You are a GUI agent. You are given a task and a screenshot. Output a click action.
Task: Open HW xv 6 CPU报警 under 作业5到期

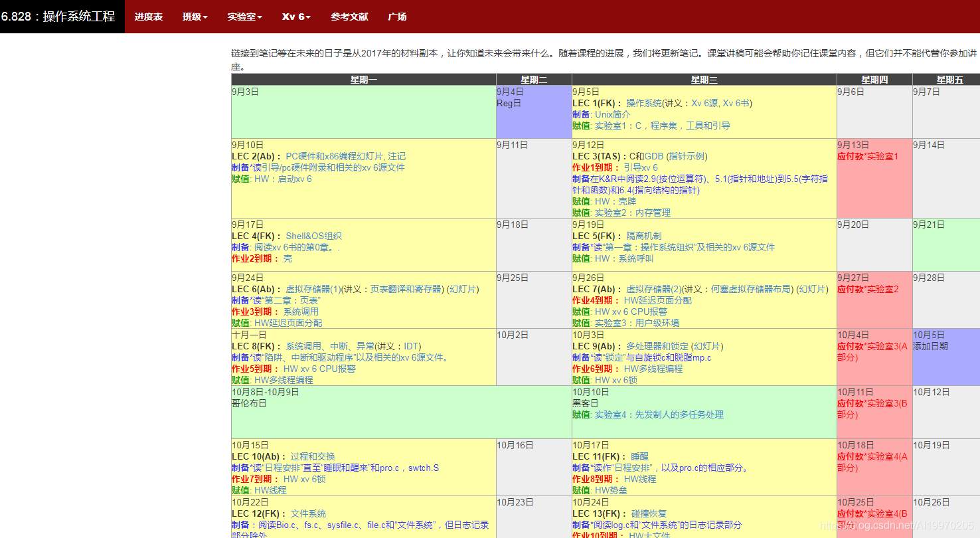point(319,369)
